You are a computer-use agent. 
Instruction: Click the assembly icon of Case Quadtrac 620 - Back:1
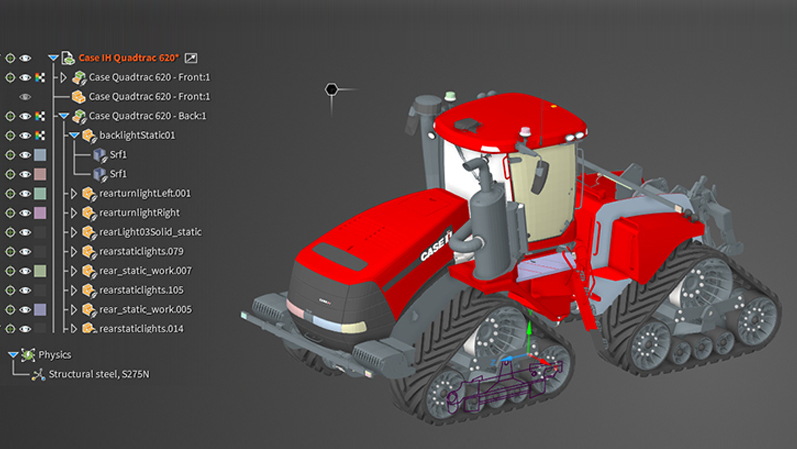click(79, 116)
